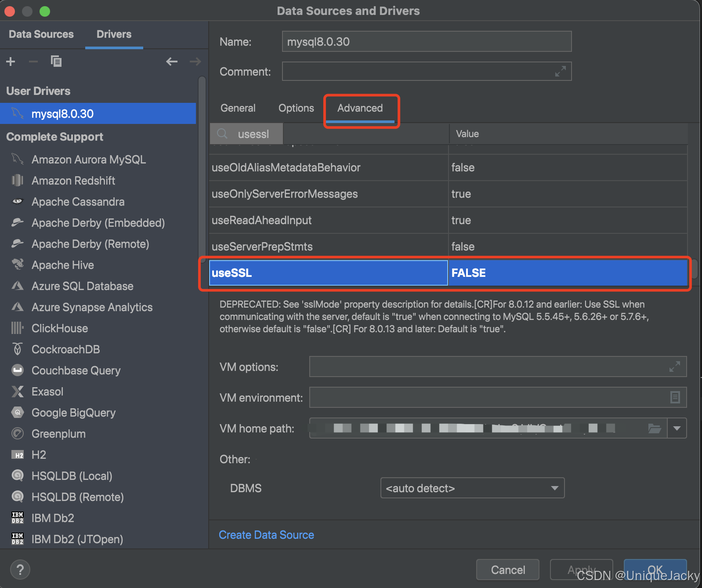Click the Amazon Aurora MySQL dolphin icon

[18, 160]
